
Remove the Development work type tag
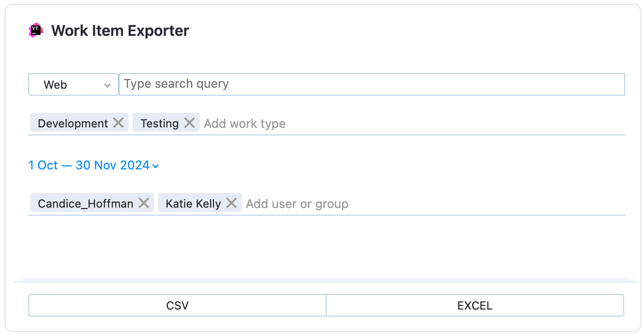point(119,123)
